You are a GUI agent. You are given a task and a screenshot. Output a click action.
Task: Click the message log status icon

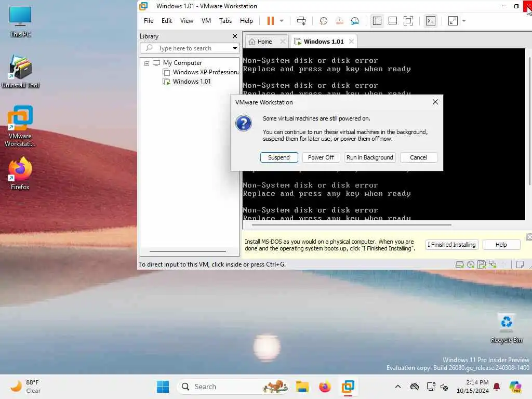[520, 264]
